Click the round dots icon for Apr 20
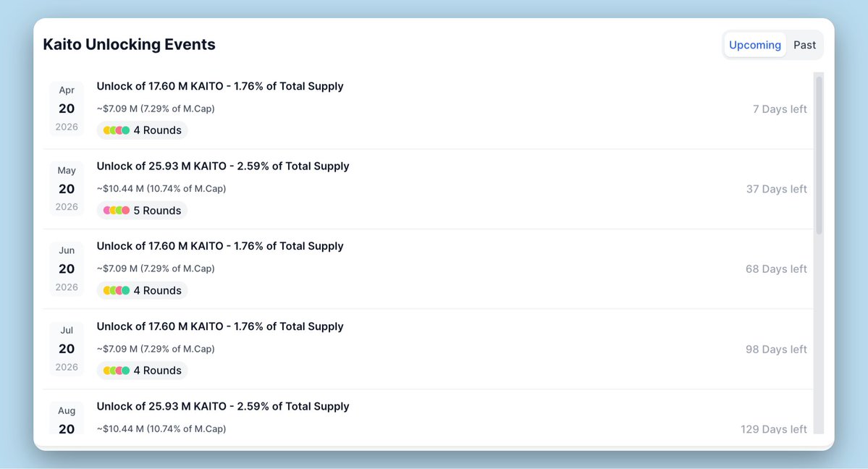Screen dimensions: 868x469 (x=117, y=130)
